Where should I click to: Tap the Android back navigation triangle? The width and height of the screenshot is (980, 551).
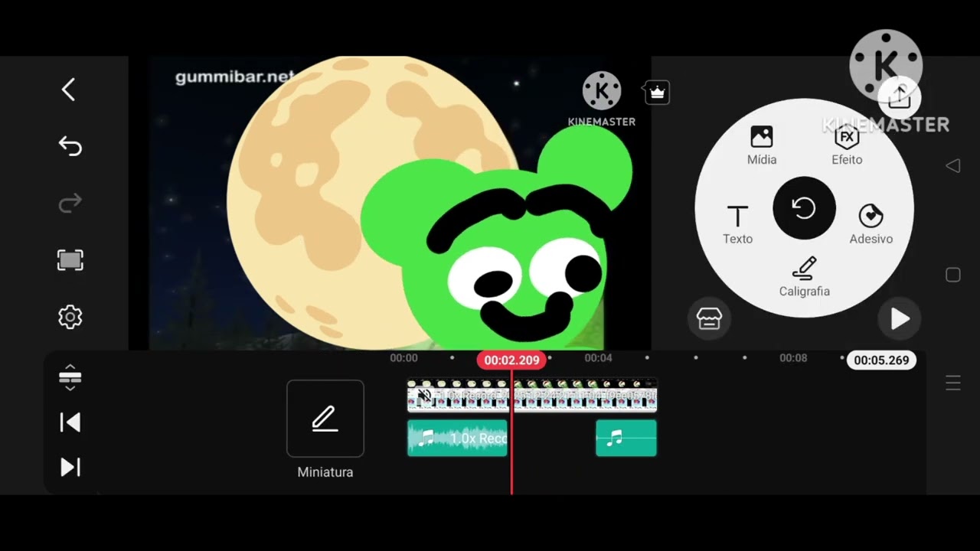click(953, 165)
